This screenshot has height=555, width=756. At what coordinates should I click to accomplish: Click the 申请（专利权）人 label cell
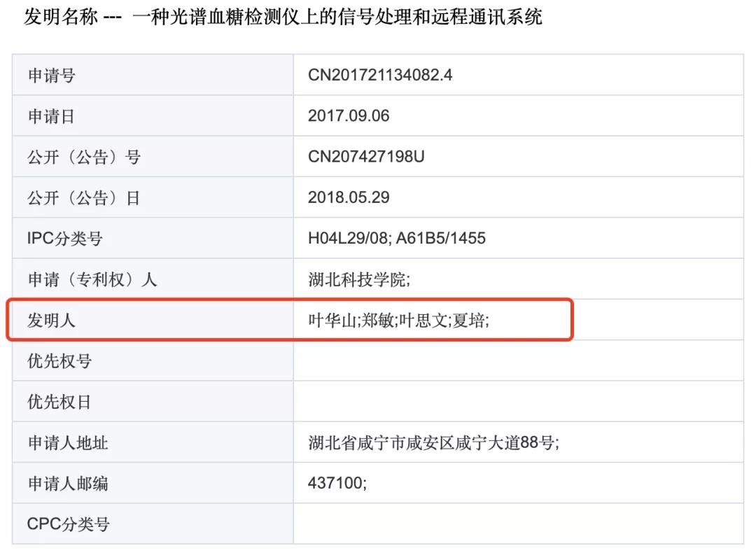click(92, 279)
